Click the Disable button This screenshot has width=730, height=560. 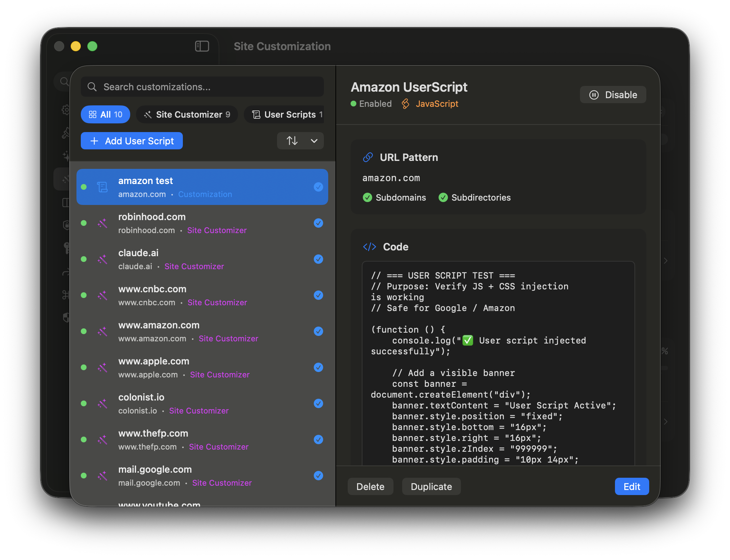[613, 95]
